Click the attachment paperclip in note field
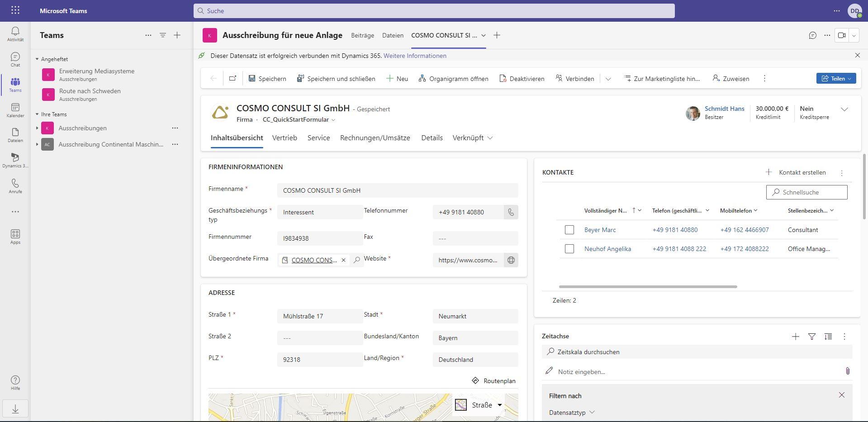This screenshot has width=868, height=422. pos(847,371)
